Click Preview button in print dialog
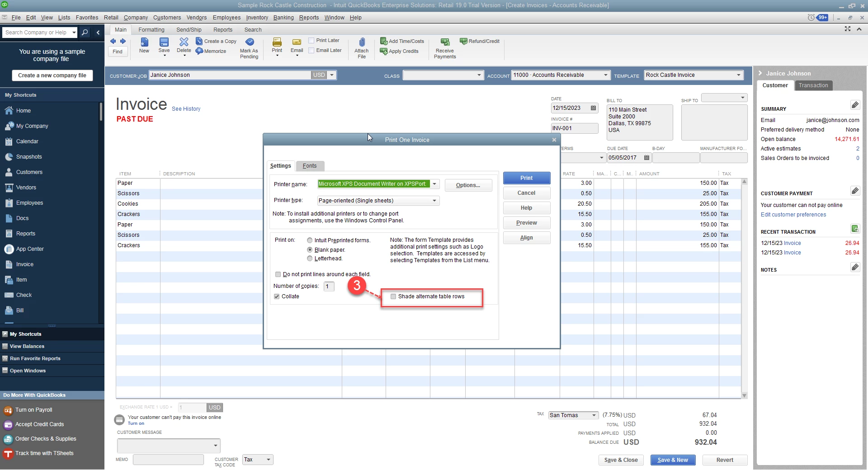 coord(527,223)
